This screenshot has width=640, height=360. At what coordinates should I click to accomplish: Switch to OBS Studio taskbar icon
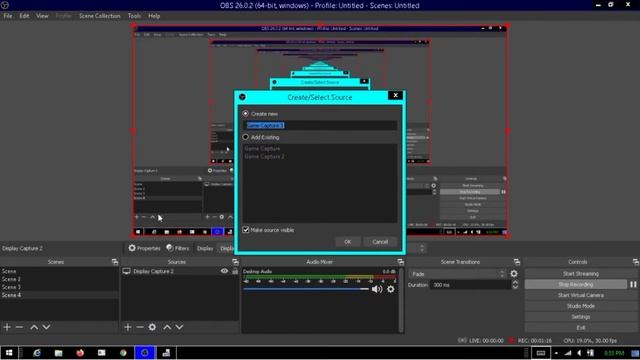(x=145, y=353)
